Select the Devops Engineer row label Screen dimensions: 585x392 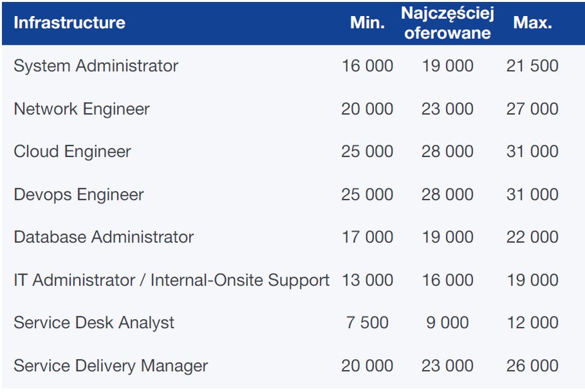[79, 194]
